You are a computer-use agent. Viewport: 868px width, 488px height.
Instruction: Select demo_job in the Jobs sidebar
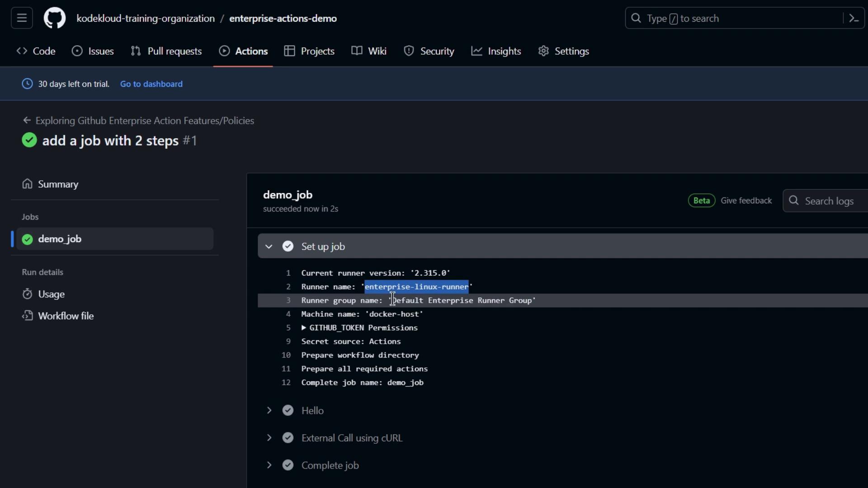click(60, 239)
